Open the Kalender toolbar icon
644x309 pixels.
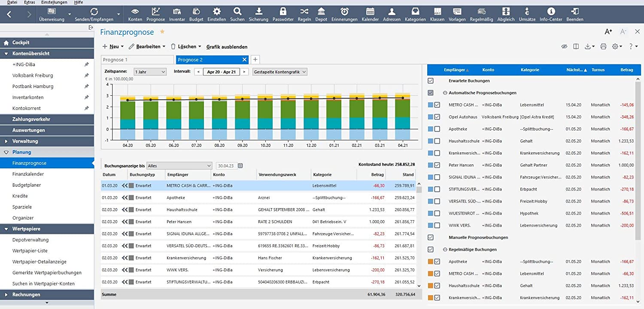click(370, 12)
